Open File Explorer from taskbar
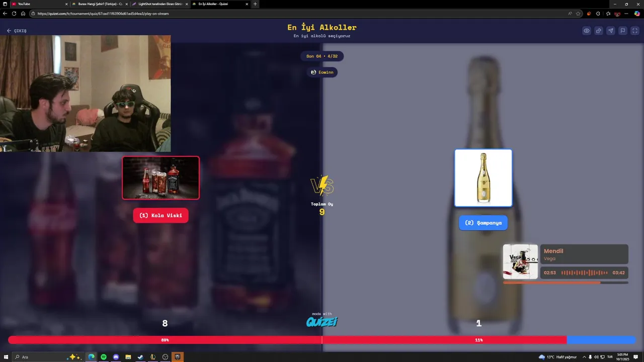The width and height of the screenshot is (644, 362). (x=128, y=357)
